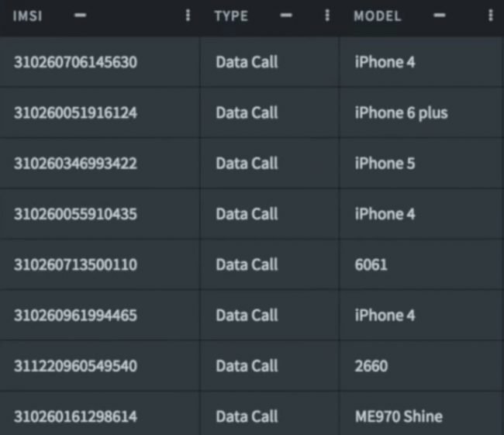Select Data Call type for IMSI 310260961994465
Image resolution: width=504 pixels, height=435 pixels.
tap(247, 315)
